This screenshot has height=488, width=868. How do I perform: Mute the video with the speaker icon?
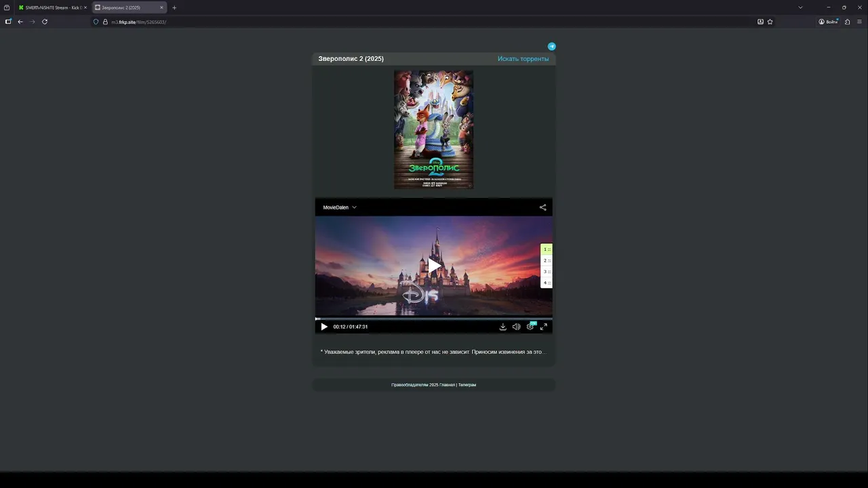tap(516, 327)
